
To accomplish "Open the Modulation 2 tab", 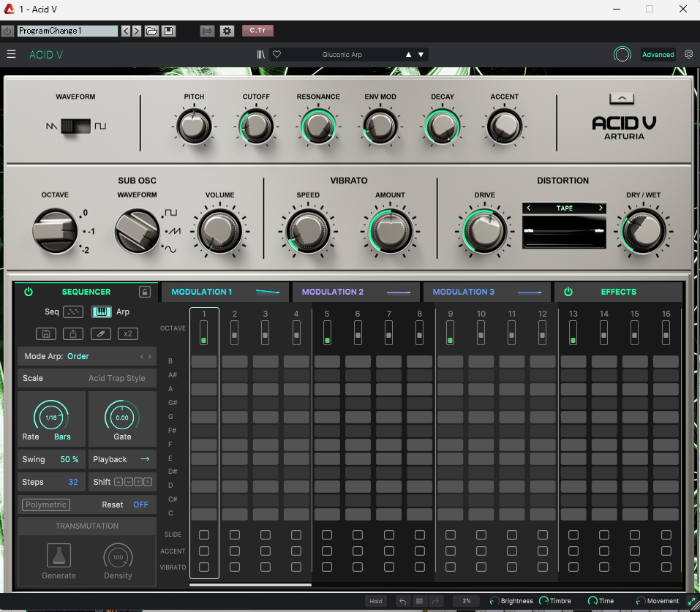I will tap(355, 292).
